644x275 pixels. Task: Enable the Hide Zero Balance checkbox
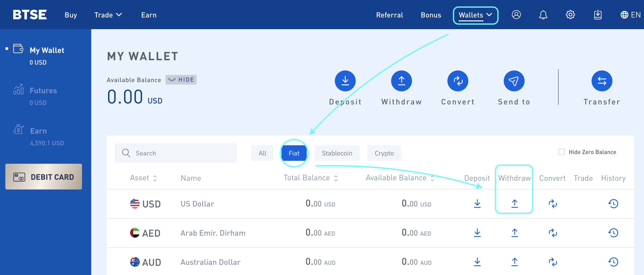coord(561,152)
